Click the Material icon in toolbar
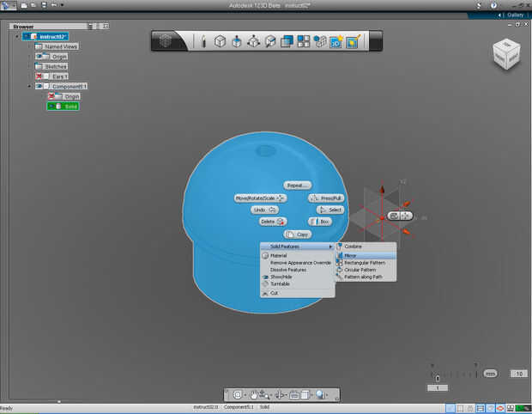 pyautogui.click(x=352, y=40)
